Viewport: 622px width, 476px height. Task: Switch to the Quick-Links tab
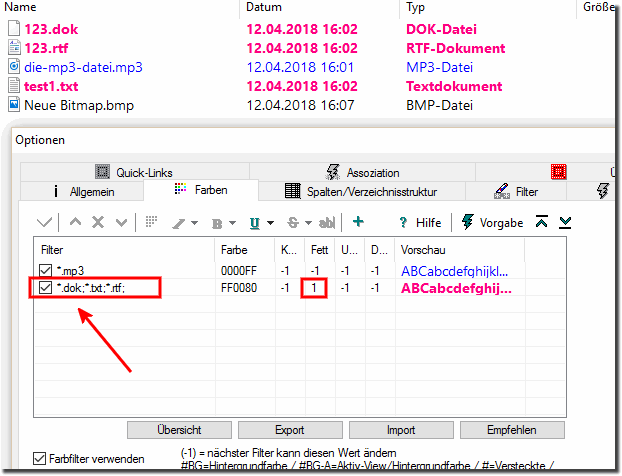point(134,173)
